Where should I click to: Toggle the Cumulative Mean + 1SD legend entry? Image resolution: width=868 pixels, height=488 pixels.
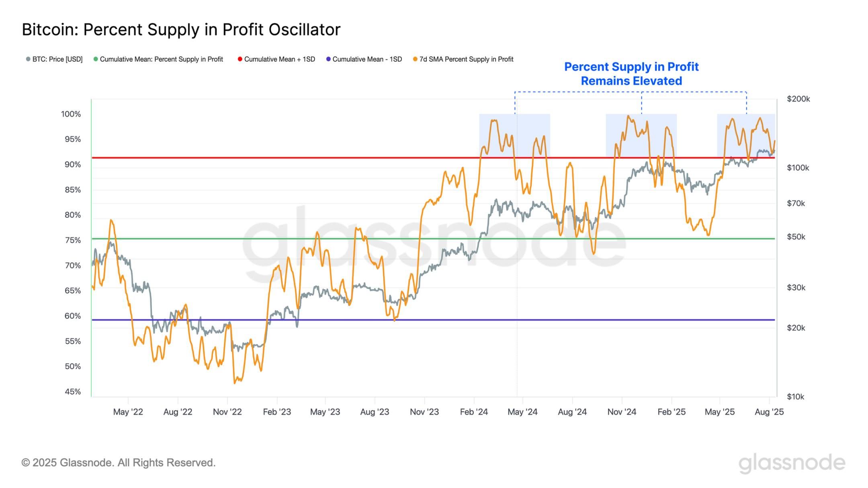276,59
